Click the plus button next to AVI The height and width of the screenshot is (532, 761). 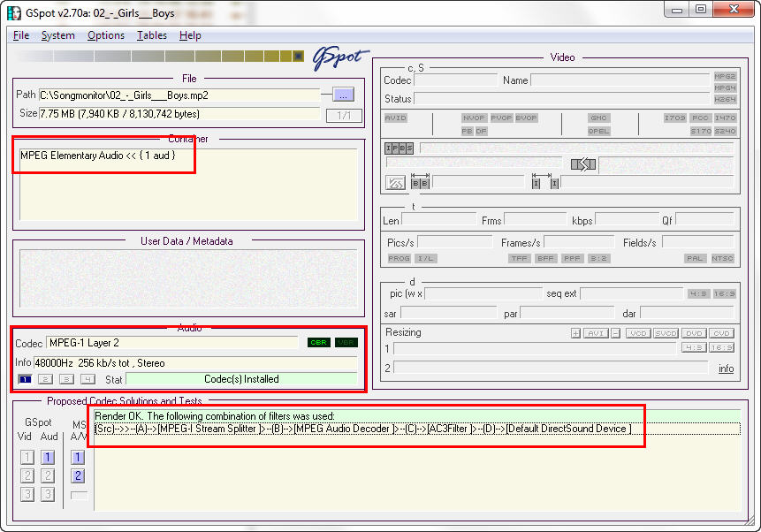point(575,333)
